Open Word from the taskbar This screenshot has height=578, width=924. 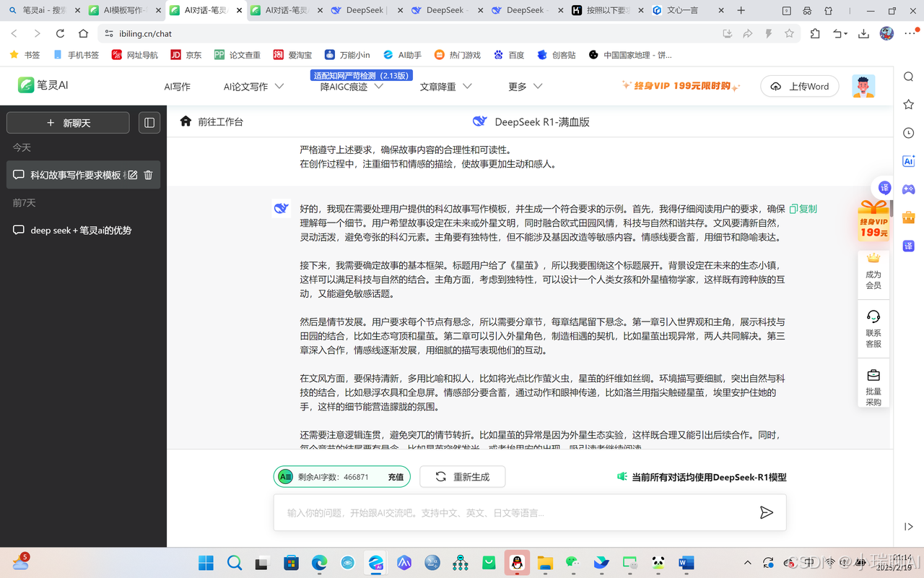click(686, 563)
